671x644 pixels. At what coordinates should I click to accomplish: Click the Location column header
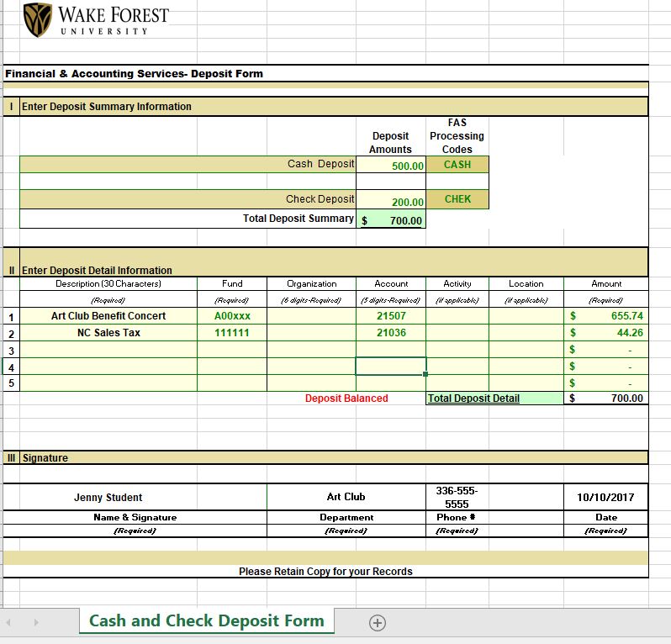click(526, 283)
